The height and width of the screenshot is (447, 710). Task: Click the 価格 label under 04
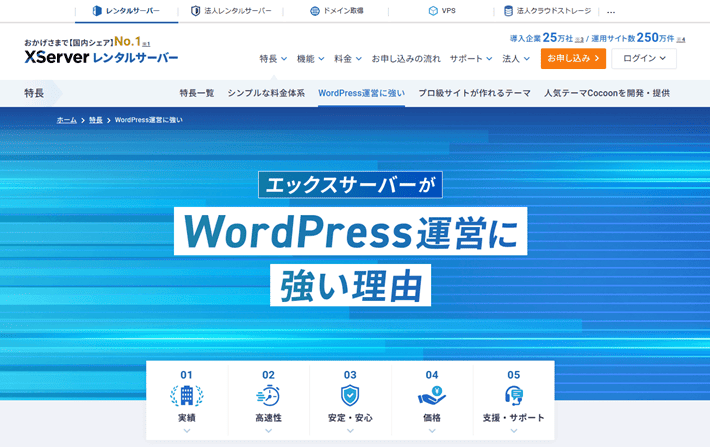pos(432,418)
